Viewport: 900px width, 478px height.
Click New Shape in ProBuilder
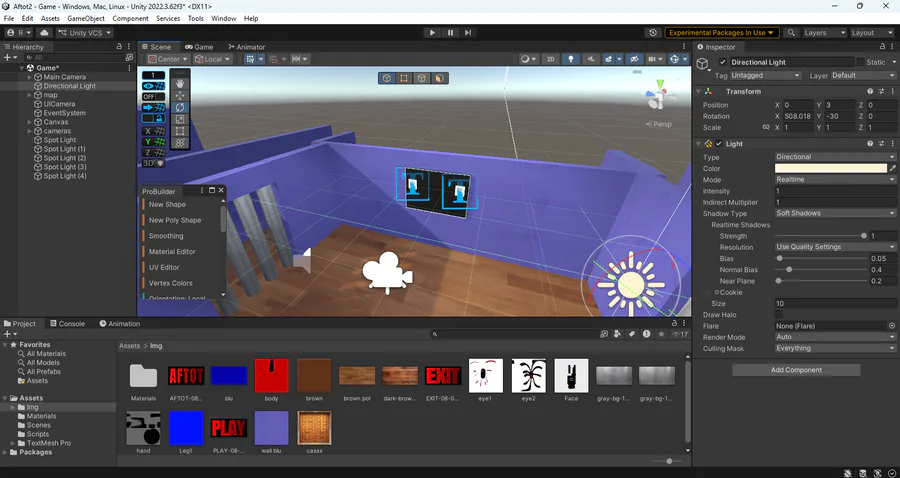tap(167, 204)
